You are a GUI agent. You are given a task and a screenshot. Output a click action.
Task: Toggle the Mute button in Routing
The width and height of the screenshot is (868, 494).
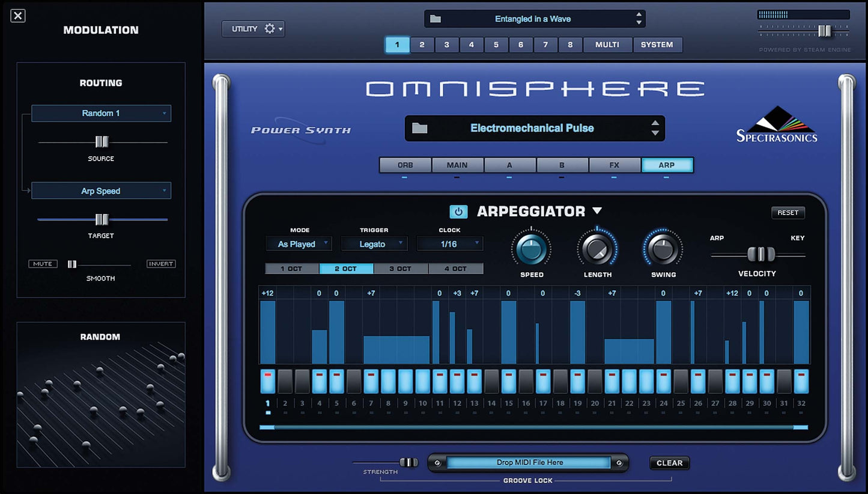point(43,264)
